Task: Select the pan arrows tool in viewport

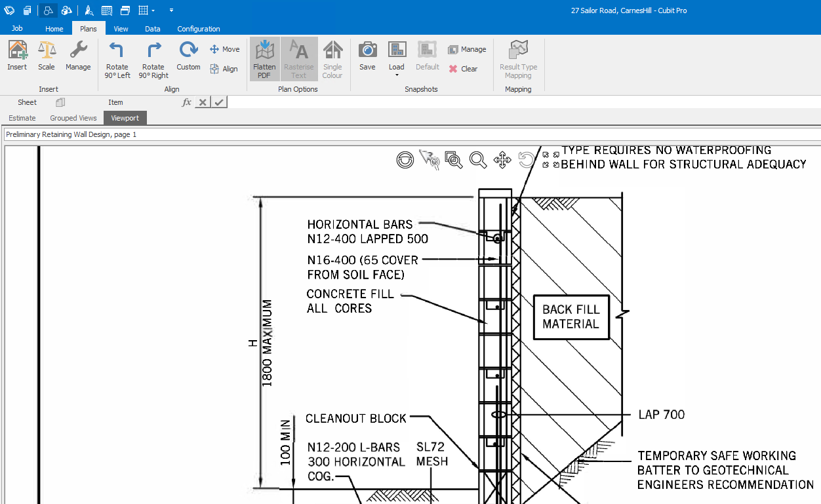Action: pos(502,160)
